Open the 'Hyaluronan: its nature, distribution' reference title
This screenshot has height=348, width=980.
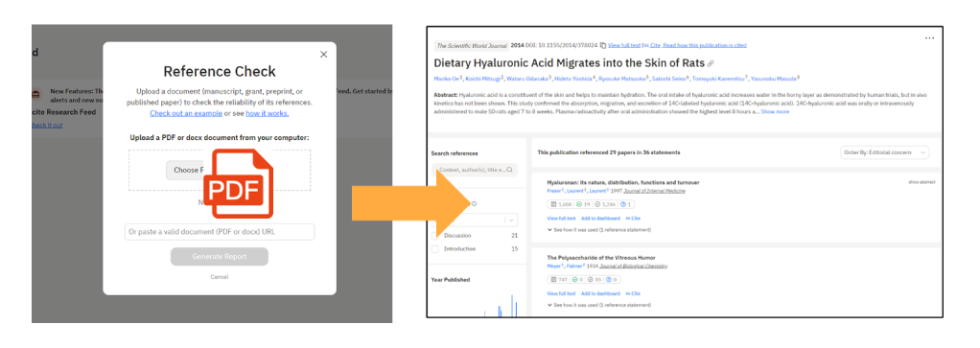(623, 182)
